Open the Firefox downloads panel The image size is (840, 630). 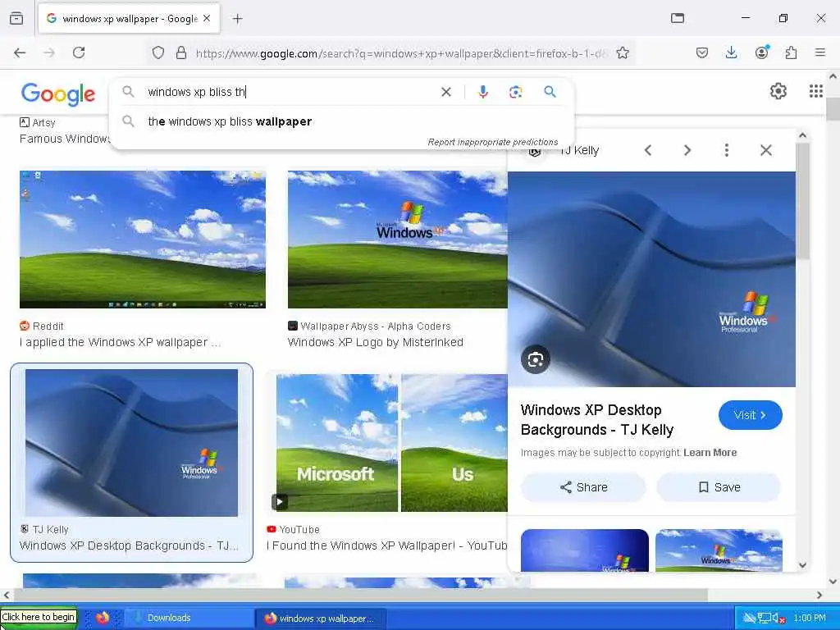731,52
